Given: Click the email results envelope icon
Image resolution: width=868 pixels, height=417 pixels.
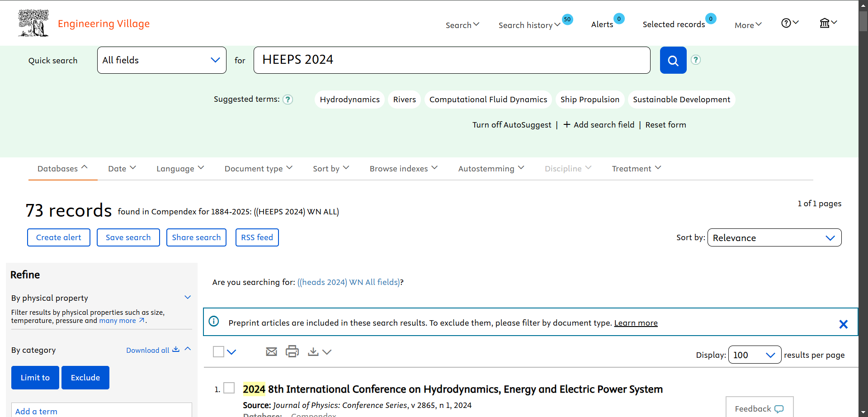Looking at the screenshot, I should [x=271, y=351].
